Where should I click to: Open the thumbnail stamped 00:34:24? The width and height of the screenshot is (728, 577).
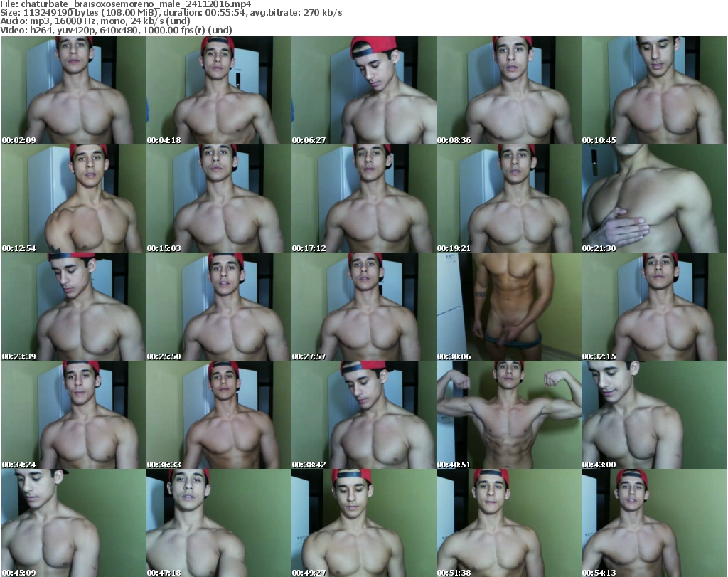(x=74, y=415)
